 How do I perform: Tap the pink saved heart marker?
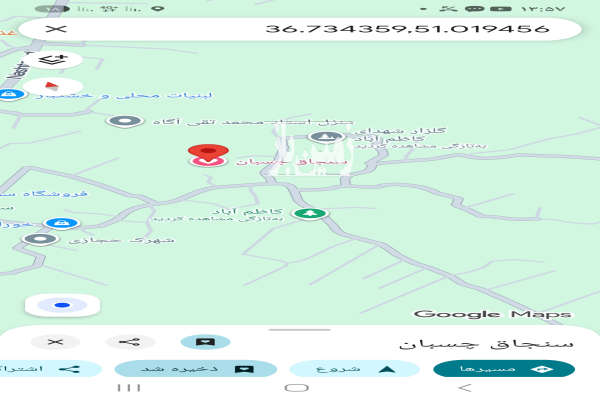point(208,162)
